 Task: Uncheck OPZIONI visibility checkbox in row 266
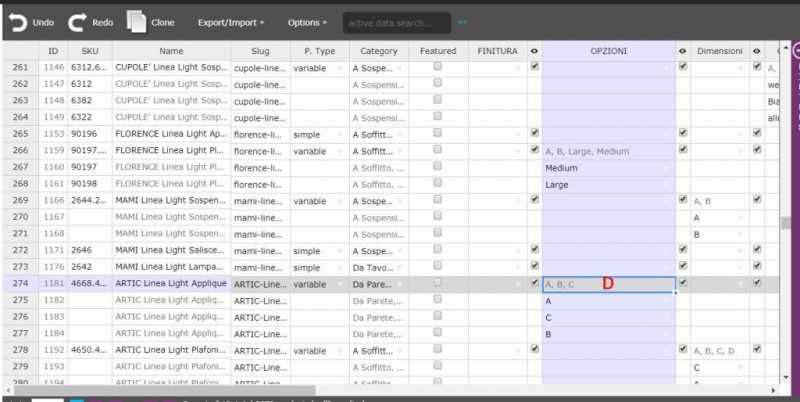point(534,150)
